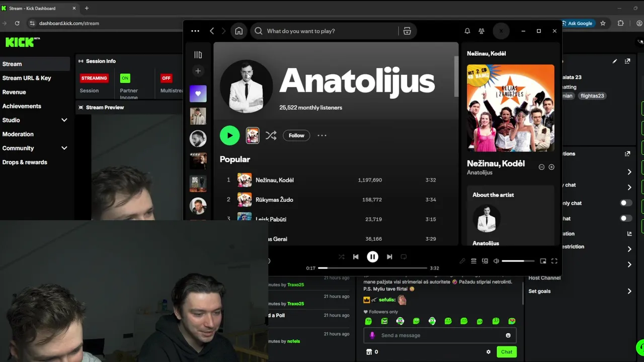Seek in the song progress bar
The width and height of the screenshot is (644, 362).
tap(372, 268)
